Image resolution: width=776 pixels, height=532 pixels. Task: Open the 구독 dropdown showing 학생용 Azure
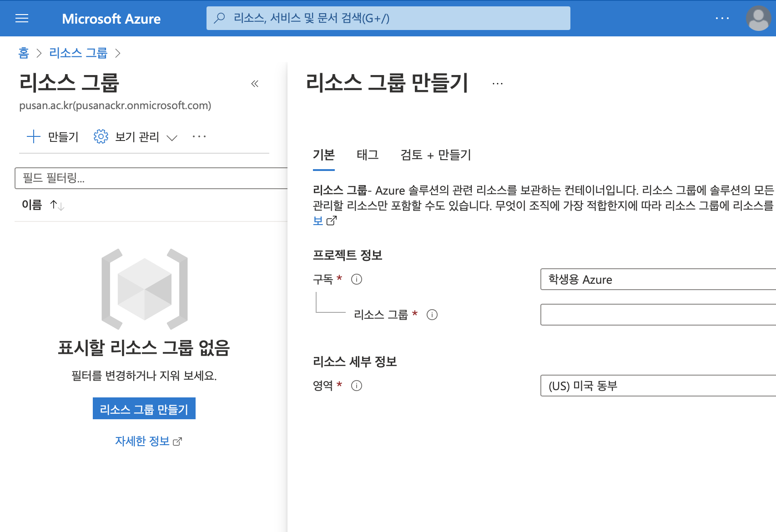coord(658,279)
